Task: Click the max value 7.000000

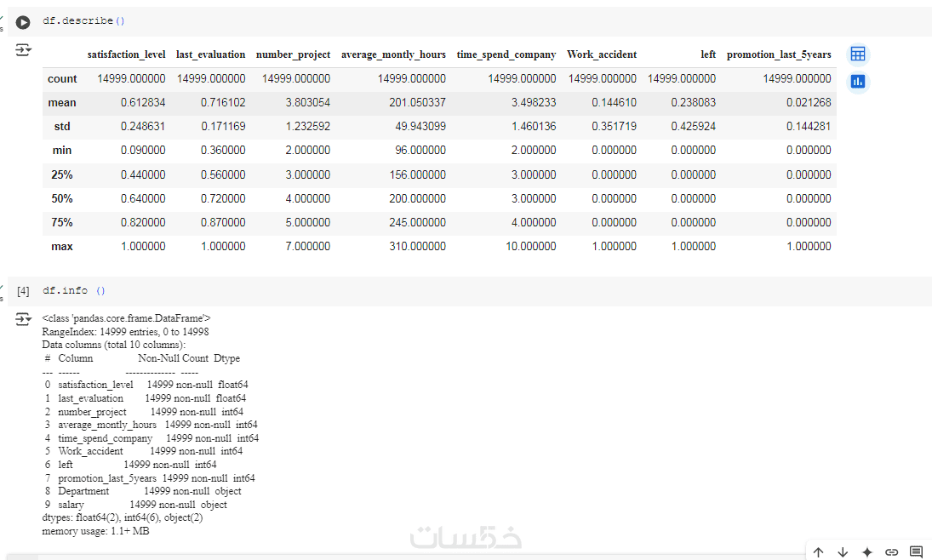Action: (307, 246)
